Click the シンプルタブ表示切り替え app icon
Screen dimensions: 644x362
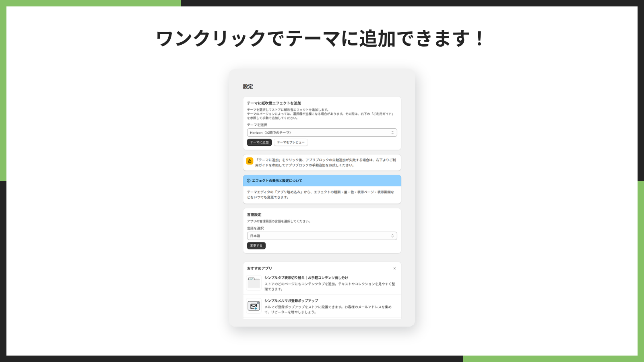(254, 283)
